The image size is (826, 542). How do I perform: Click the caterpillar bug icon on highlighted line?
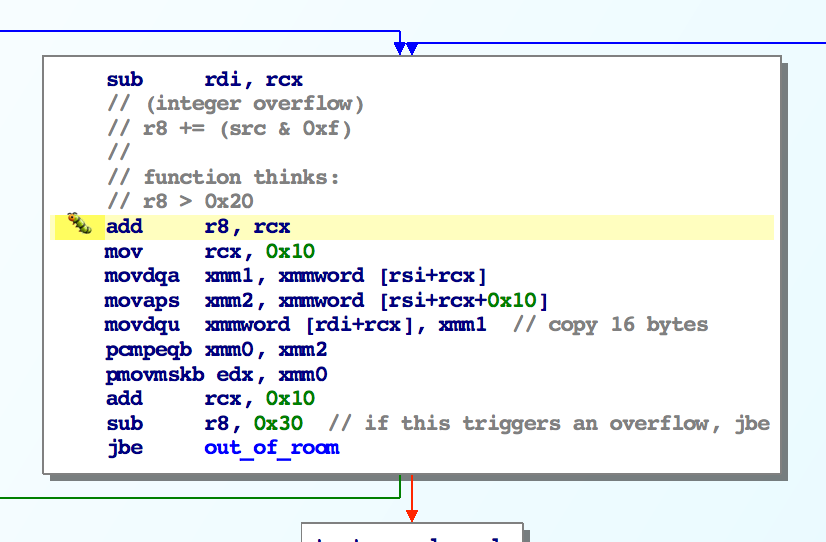[x=79, y=224]
